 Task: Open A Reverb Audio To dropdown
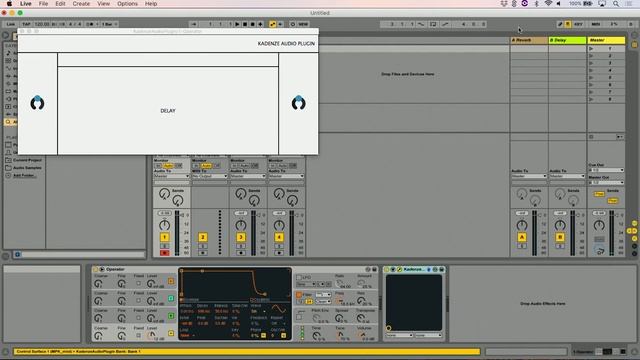tap(529, 176)
